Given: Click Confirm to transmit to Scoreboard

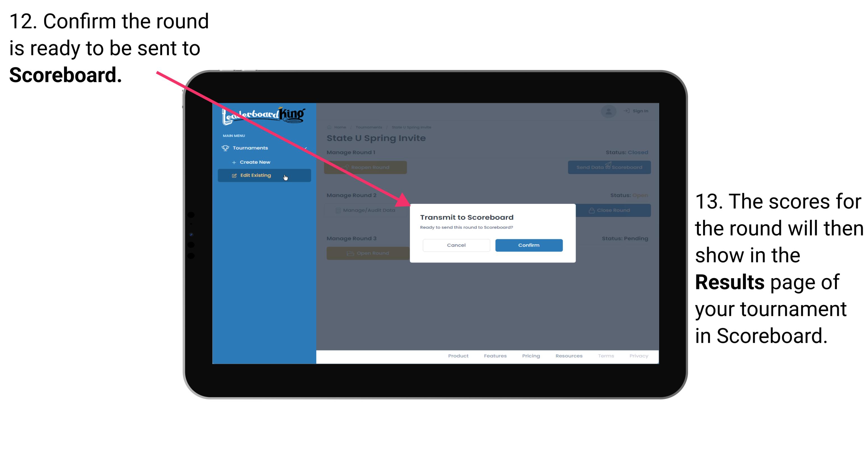Looking at the screenshot, I should (528, 245).
